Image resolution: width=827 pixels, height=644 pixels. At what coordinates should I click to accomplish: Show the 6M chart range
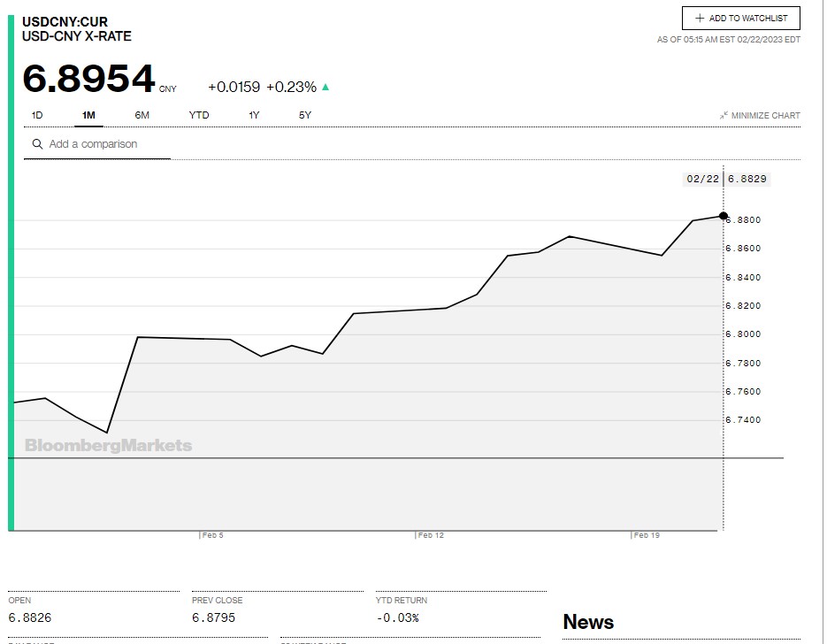pyautogui.click(x=142, y=115)
